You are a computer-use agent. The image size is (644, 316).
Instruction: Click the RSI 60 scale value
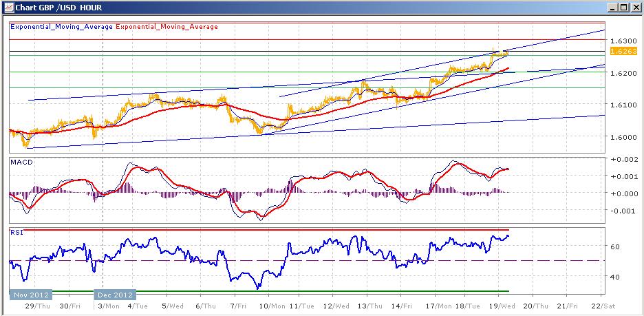click(x=616, y=246)
